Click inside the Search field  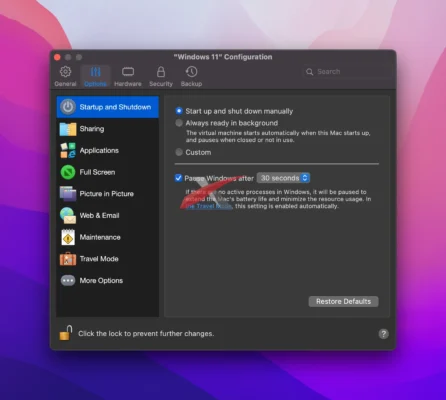click(347, 72)
